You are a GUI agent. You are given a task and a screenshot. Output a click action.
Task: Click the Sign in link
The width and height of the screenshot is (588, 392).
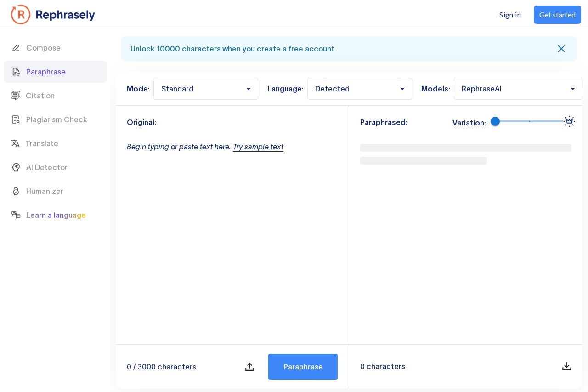point(510,15)
